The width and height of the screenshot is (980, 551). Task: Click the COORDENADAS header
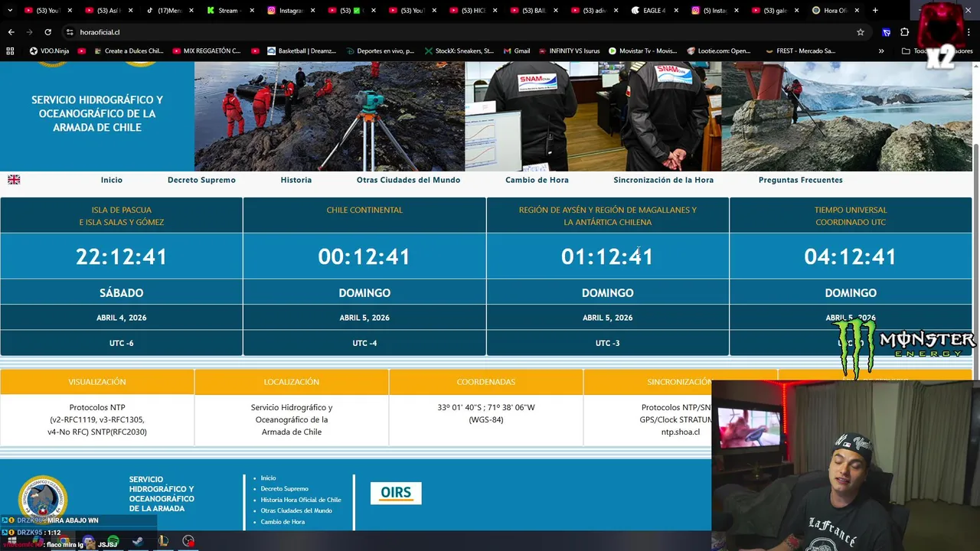[486, 382]
